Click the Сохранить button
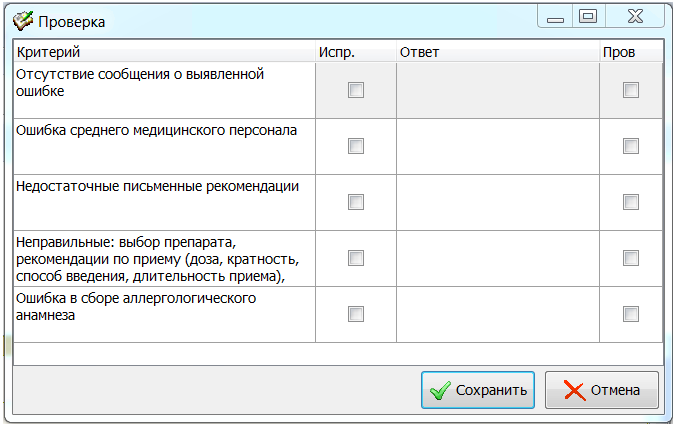This screenshot has height=425, width=673. [x=478, y=390]
